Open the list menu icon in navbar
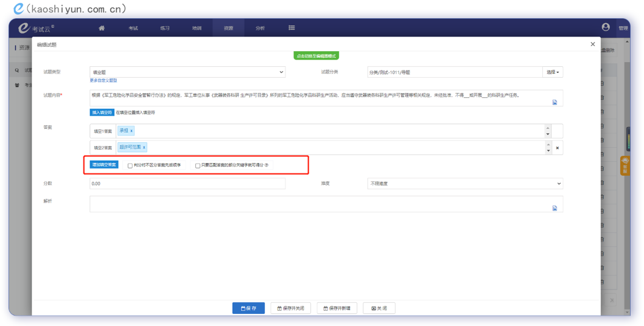This screenshot has width=644, height=326. (x=292, y=28)
